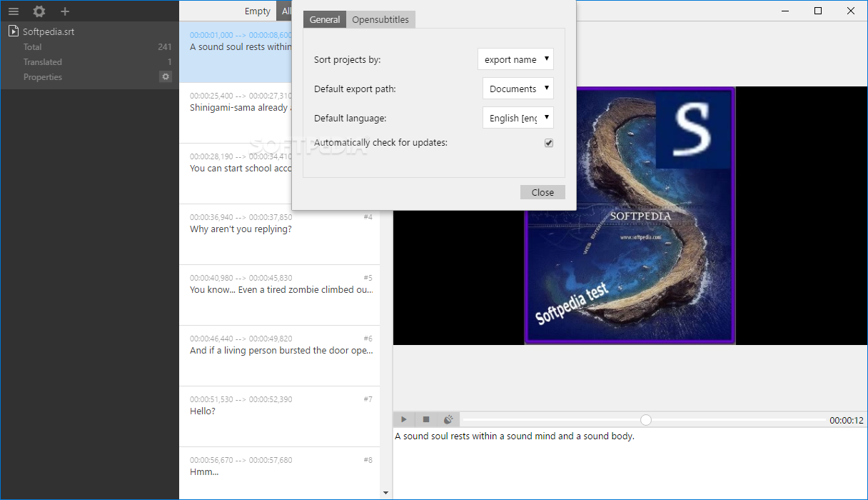This screenshot has width=868, height=500.
Task: Open the Properties gear button
Action: [166, 76]
